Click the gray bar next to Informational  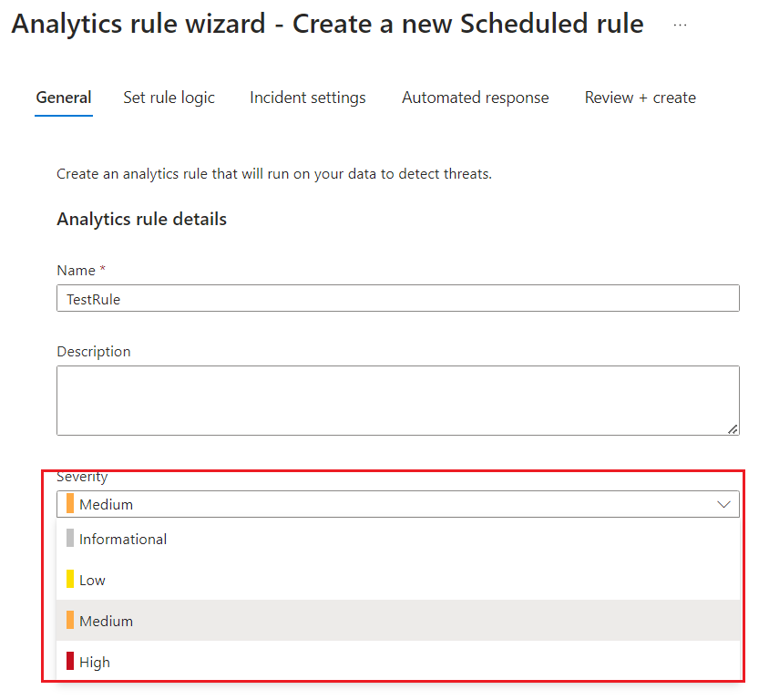tap(68, 539)
